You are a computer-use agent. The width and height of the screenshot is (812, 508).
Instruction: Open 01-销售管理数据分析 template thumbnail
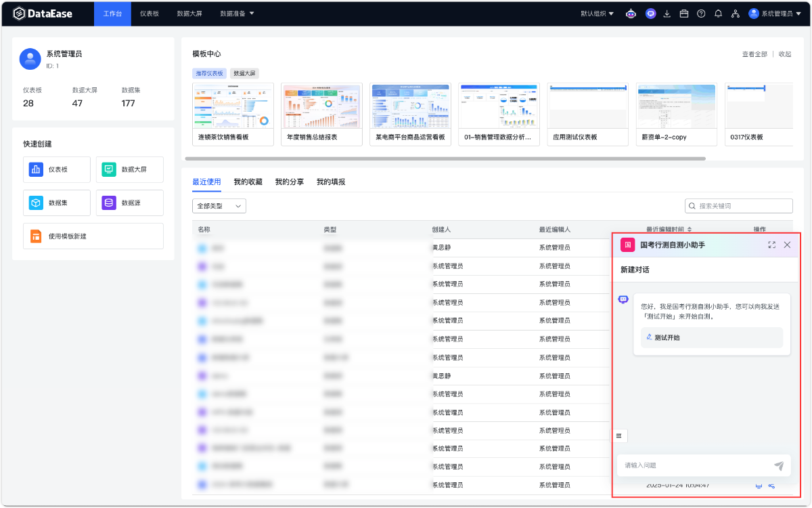[x=499, y=106]
